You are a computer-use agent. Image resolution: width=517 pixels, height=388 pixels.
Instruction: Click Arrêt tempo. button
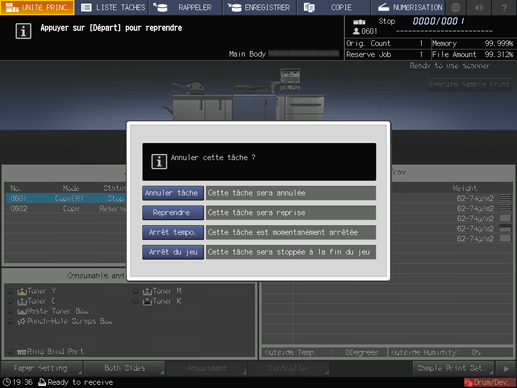tap(173, 232)
